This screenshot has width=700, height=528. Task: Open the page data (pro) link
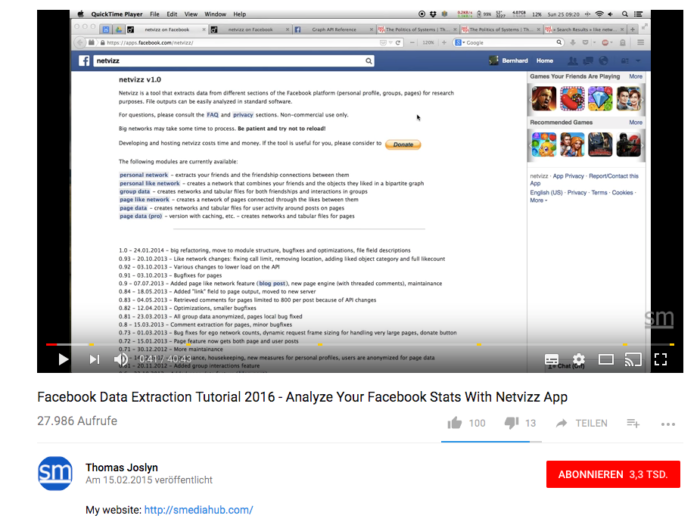tap(141, 216)
